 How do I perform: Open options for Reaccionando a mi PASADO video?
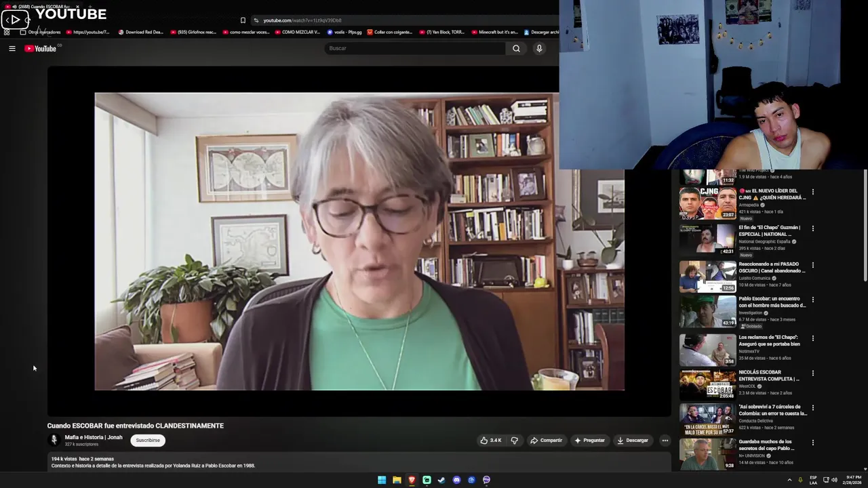click(x=812, y=265)
